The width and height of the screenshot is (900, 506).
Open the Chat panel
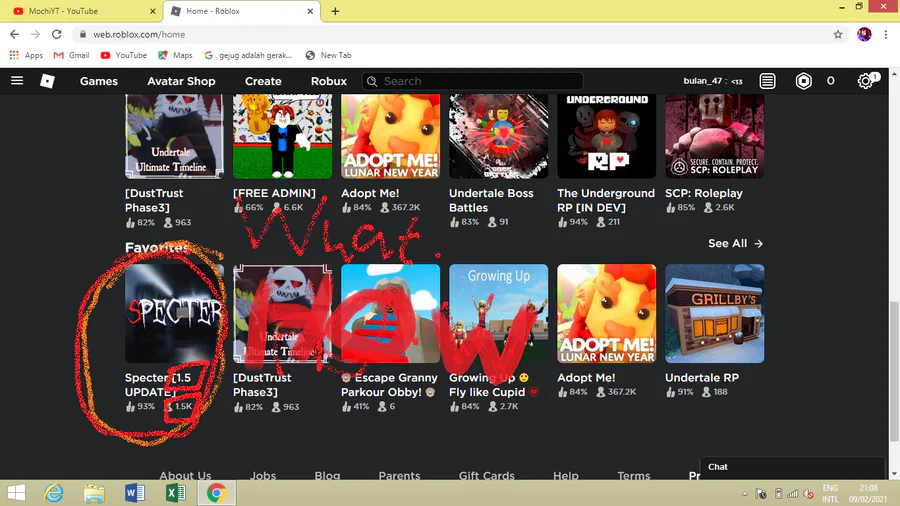792,467
